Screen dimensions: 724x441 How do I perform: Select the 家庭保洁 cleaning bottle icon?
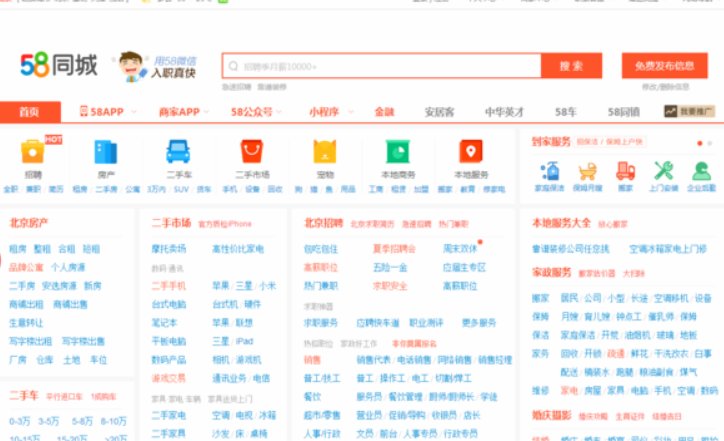click(550, 171)
